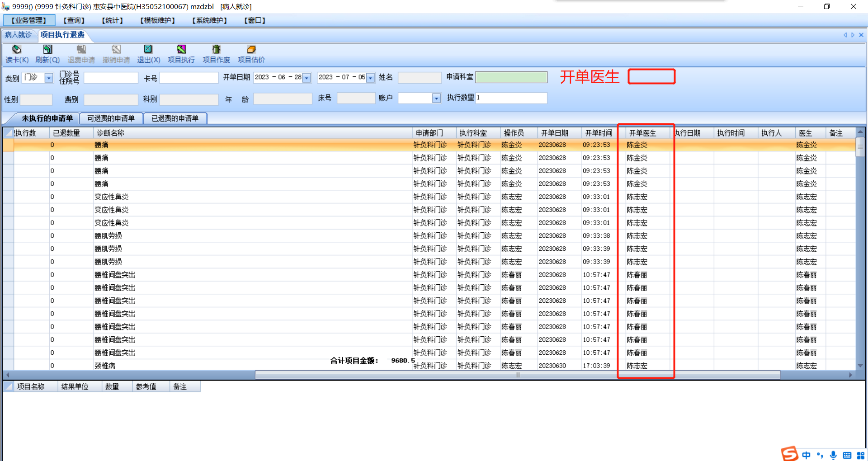Click the 项目作废 trash icon
The width and height of the screenshot is (868, 461).
[216, 49]
